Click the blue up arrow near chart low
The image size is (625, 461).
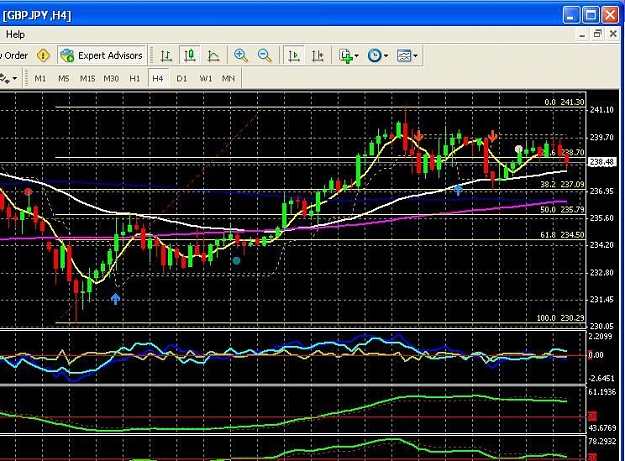pos(116,299)
